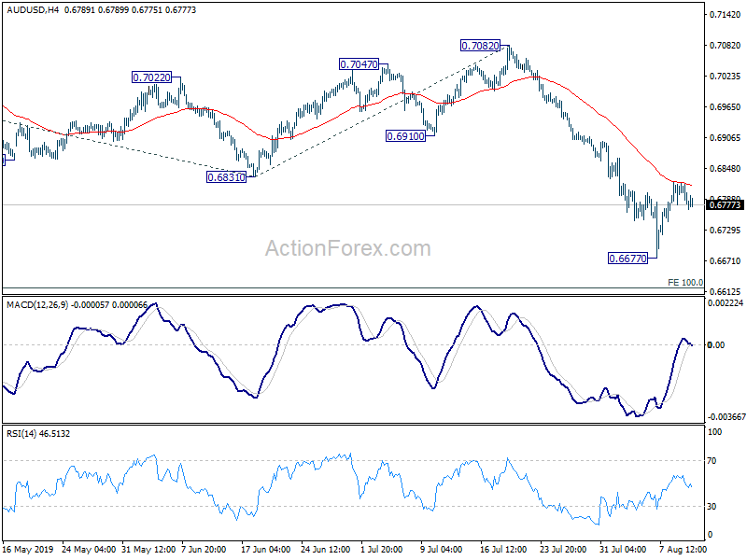Click the 23 Jul 20:00 date label

[563, 549]
